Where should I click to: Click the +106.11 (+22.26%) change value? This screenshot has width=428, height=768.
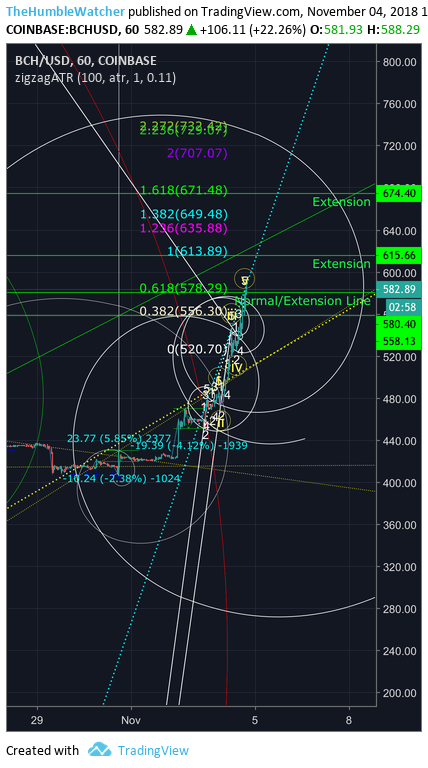coord(253,29)
